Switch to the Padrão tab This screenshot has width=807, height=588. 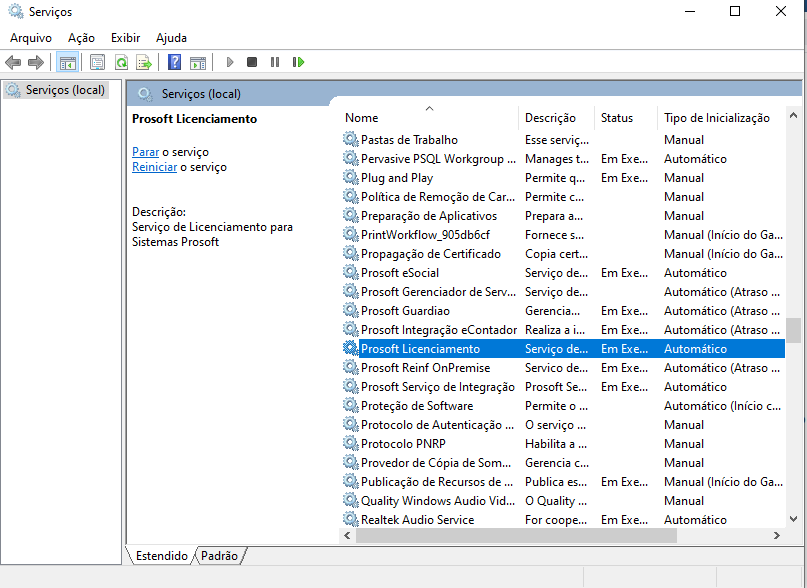click(219, 556)
